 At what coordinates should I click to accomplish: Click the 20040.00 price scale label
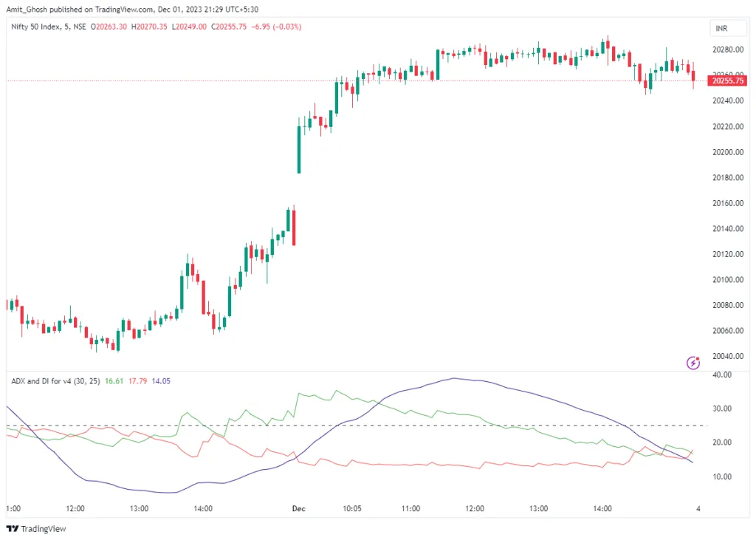pyautogui.click(x=726, y=356)
